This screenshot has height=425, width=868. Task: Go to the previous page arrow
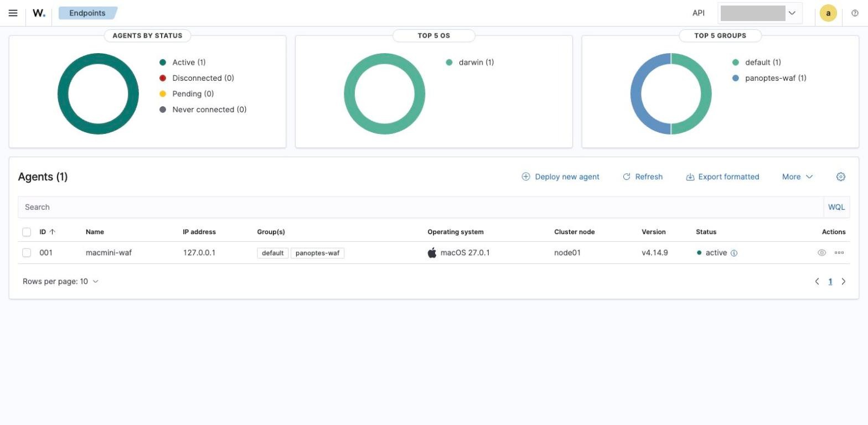click(x=817, y=282)
